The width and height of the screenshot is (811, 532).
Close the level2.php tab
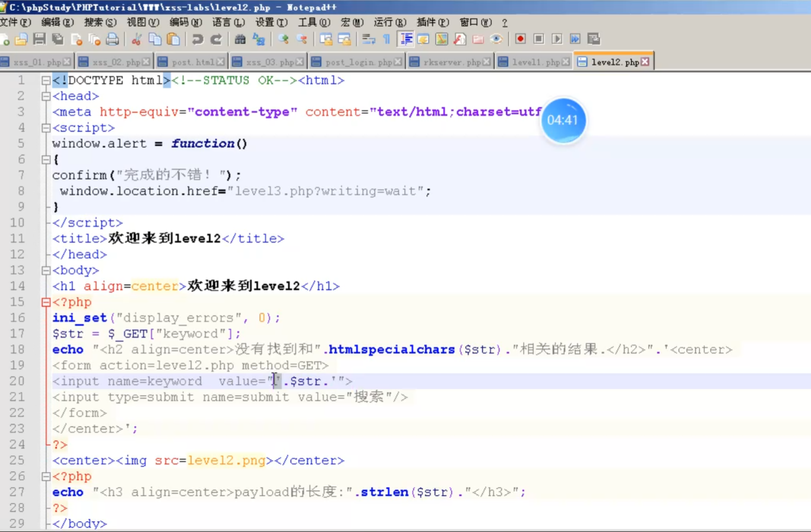pos(645,62)
